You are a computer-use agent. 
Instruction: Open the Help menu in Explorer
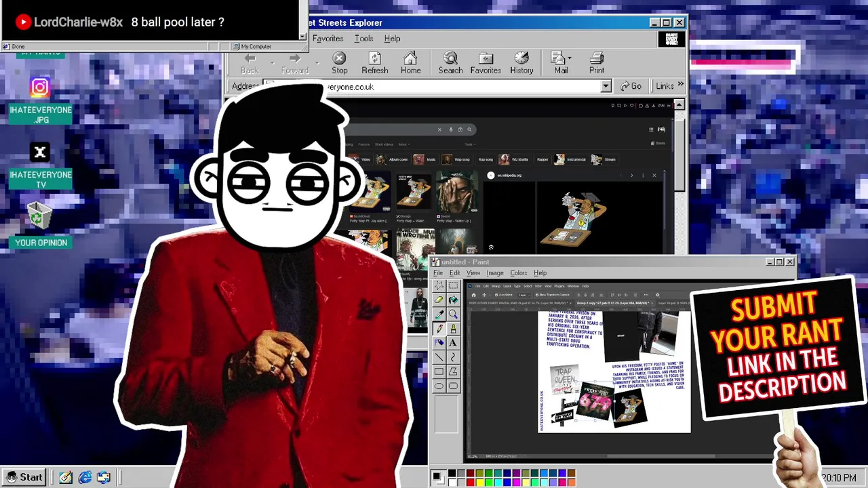coord(392,39)
